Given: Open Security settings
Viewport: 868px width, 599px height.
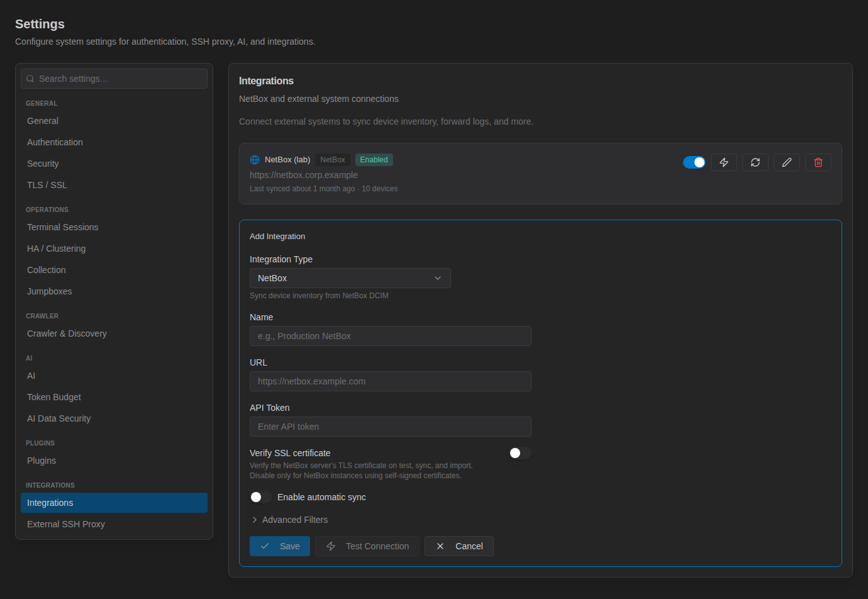Looking at the screenshot, I should point(114,164).
